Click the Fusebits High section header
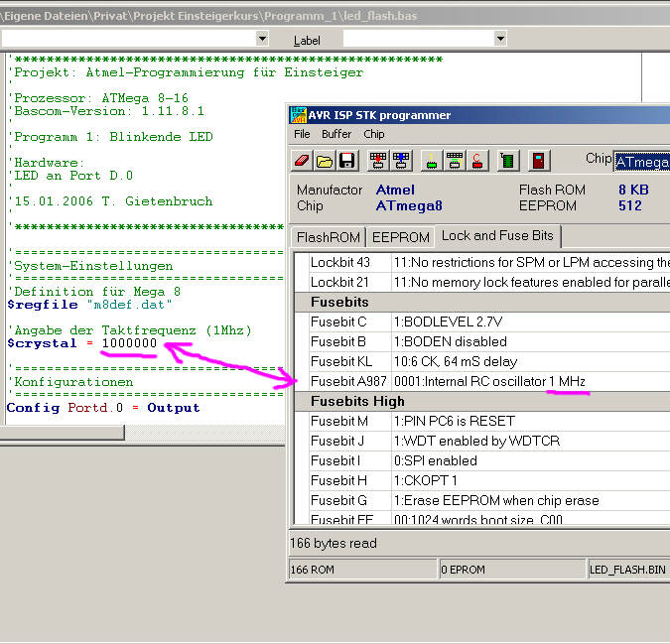 point(482,402)
